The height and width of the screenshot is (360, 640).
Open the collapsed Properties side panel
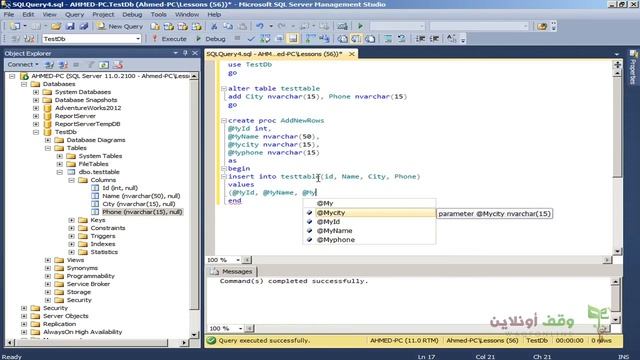point(633,67)
